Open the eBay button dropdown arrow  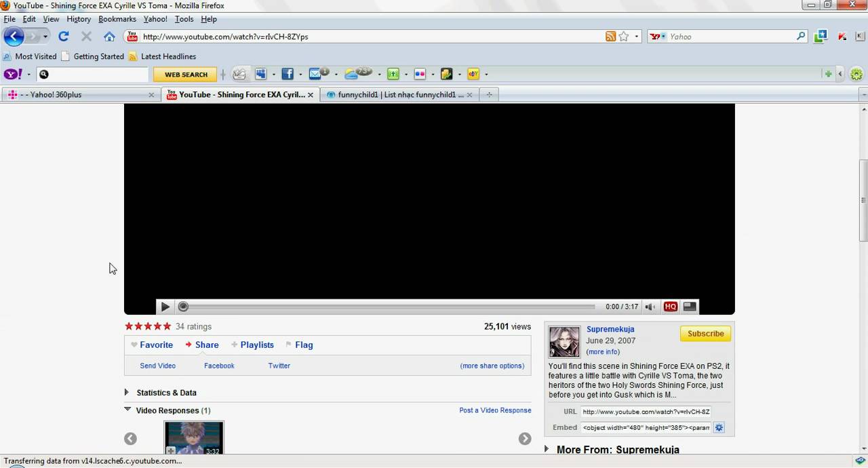tap(486, 75)
